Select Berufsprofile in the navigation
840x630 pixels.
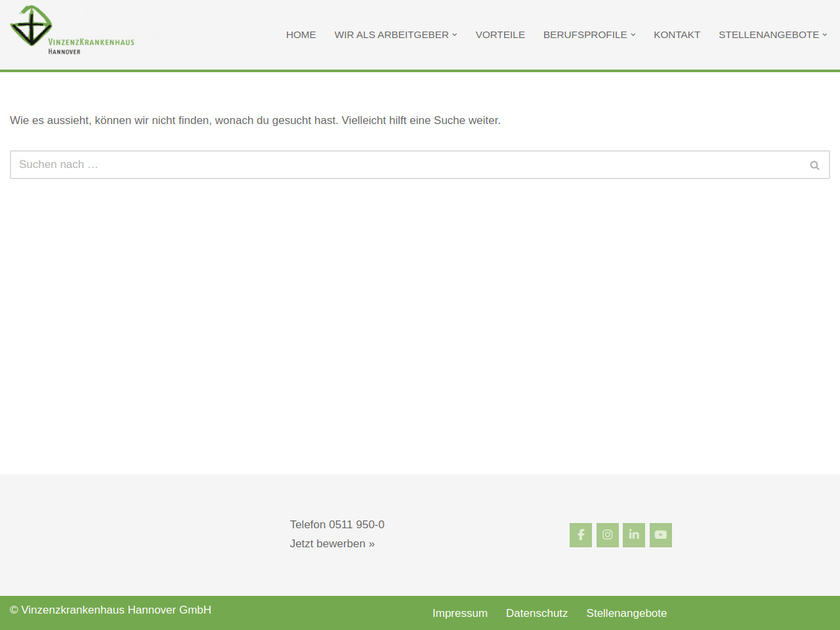(585, 35)
